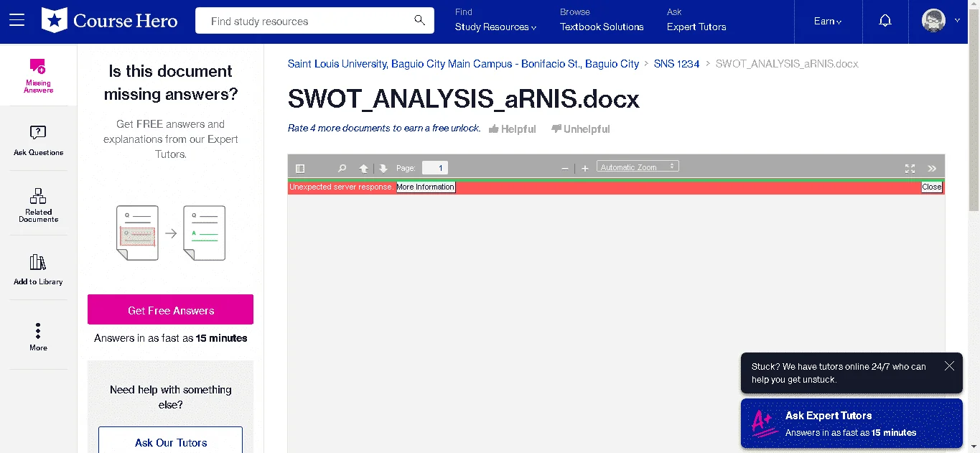Click the viewer page number field
The height and width of the screenshot is (453, 980).
coord(435,168)
